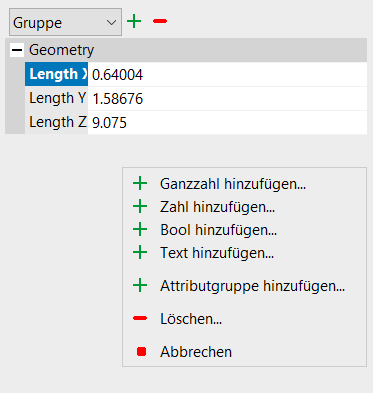Image resolution: width=373 pixels, height=393 pixels.
Task: Collapse the Geometry group
Action: [x=17, y=50]
